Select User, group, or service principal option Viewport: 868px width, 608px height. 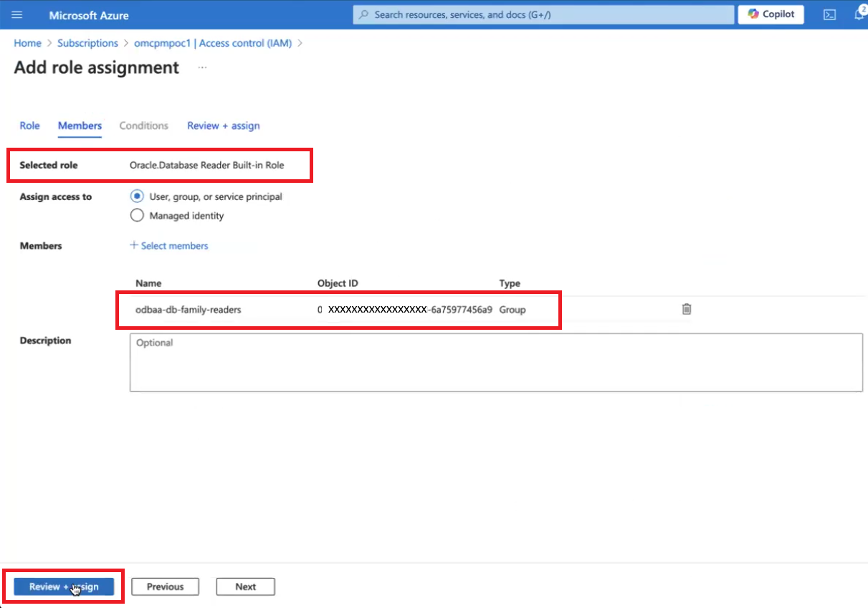tap(137, 196)
